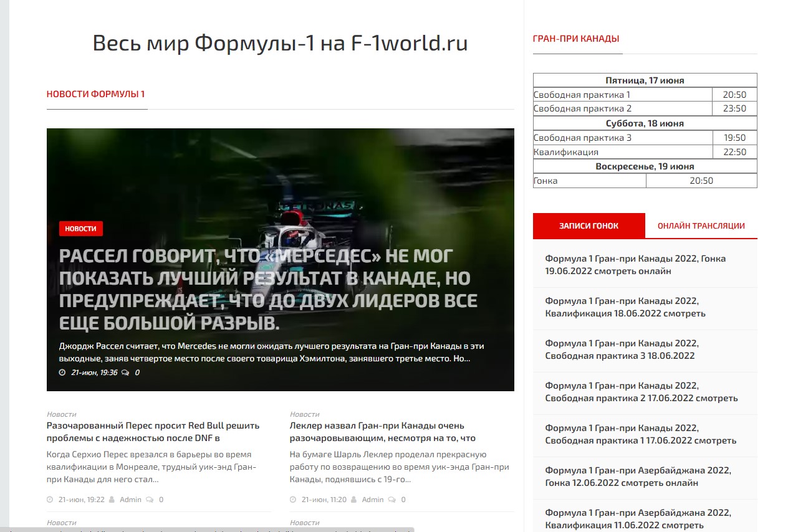
Task: Click the 23:50 time for Свободная практика 2
Action: [x=734, y=108]
